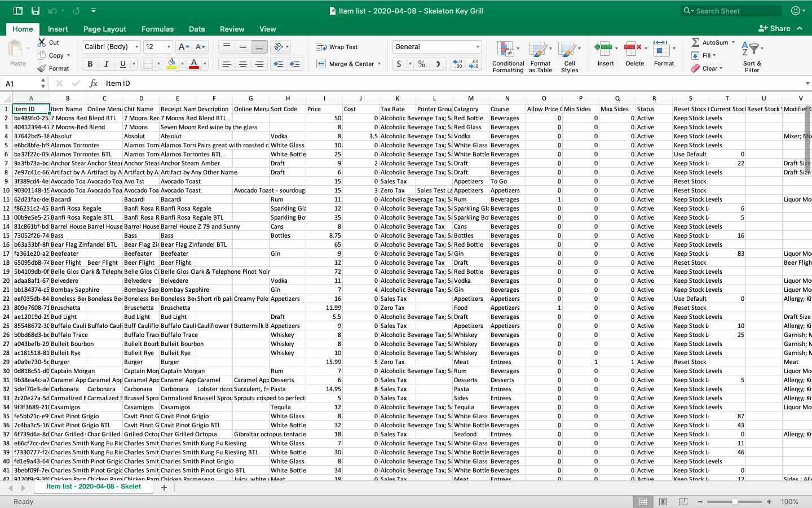Click the Format cells button
This screenshot has width=812, height=508.
point(664,54)
